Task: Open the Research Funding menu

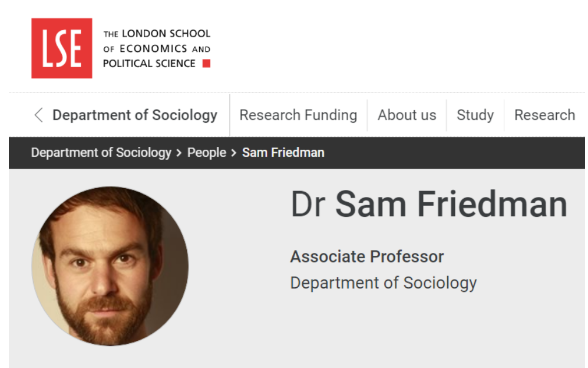Action: (x=298, y=115)
